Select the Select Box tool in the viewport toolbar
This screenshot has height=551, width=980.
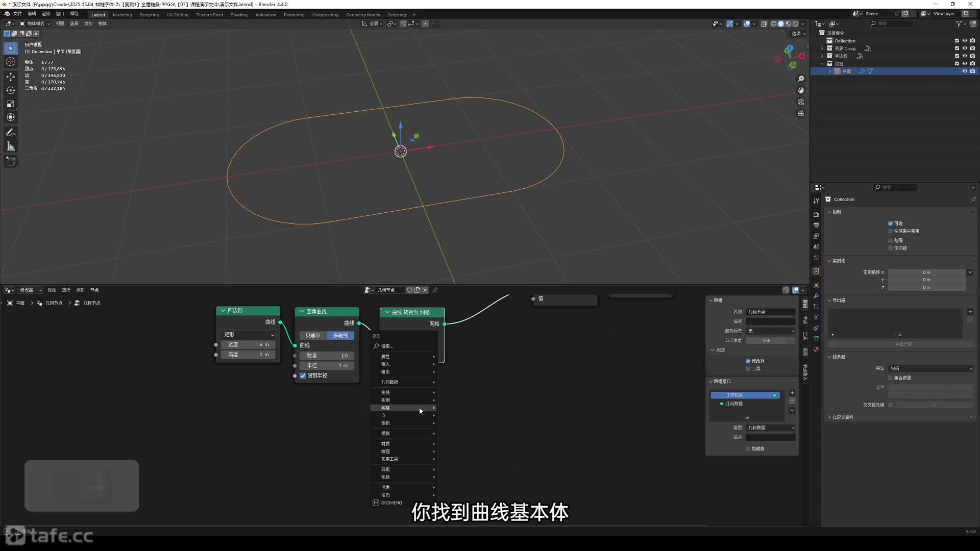[11, 48]
